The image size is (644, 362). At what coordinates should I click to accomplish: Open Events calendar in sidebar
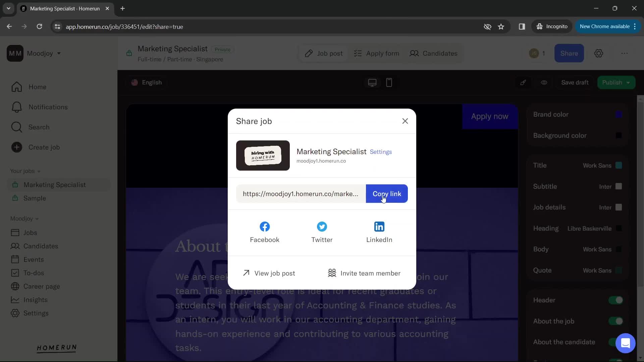click(x=27, y=259)
